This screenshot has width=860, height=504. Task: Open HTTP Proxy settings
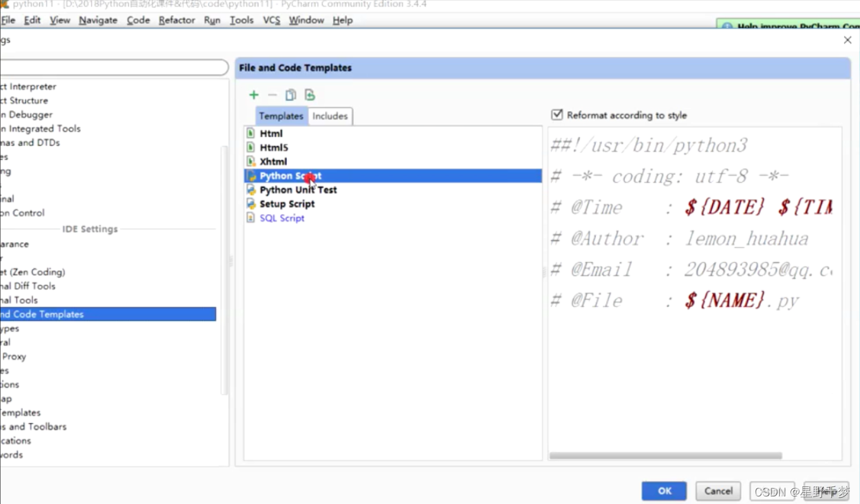click(13, 356)
